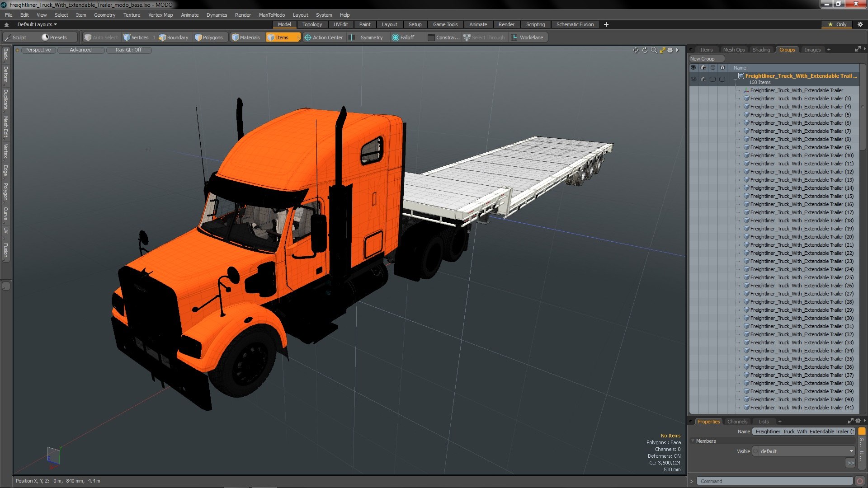
Task: Click the home icon beside Default Layouts
Action: point(6,24)
